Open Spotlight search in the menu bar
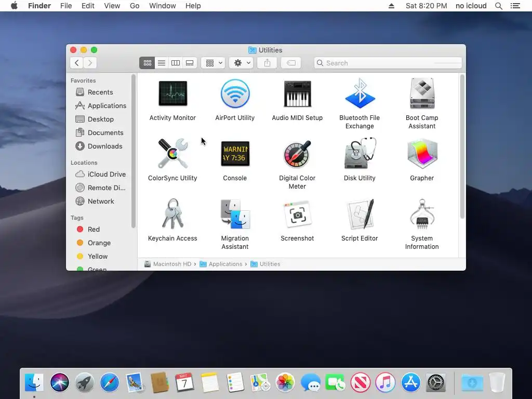The width and height of the screenshot is (532, 399). [499, 6]
